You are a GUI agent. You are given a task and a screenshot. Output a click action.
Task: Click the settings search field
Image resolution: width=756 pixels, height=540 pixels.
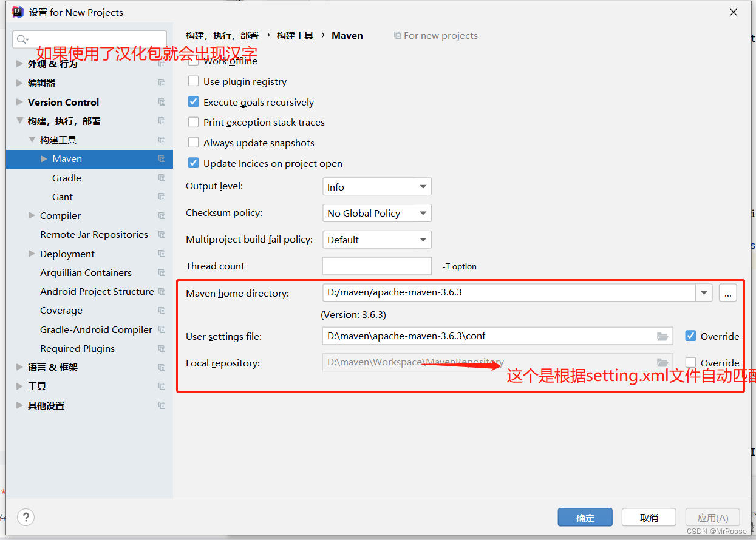(x=89, y=39)
